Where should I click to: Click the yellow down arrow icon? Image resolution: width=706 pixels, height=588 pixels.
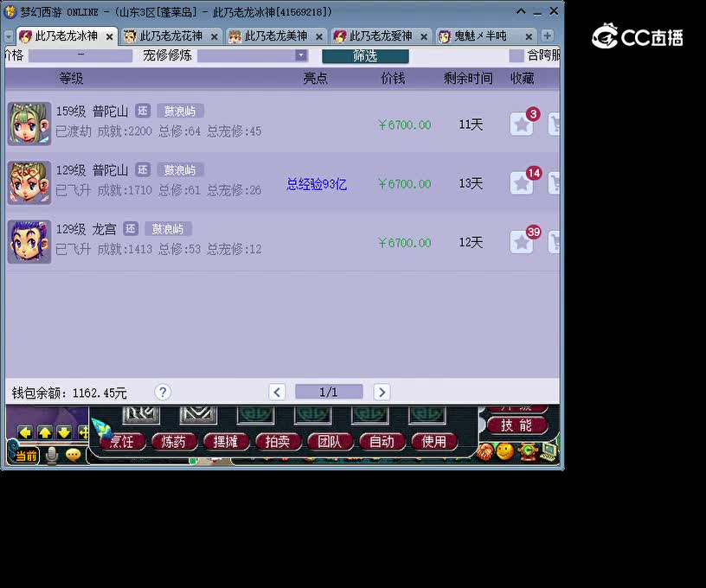click(64, 432)
